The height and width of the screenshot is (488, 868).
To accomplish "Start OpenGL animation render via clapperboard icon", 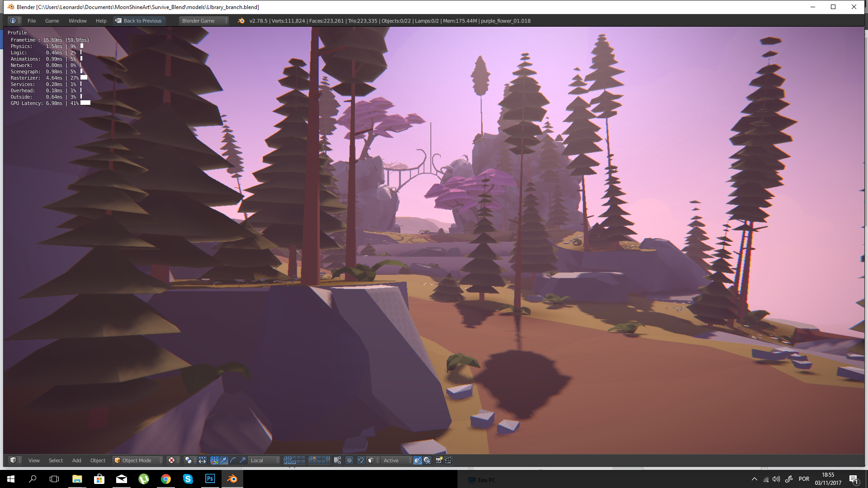I will tap(448, 460).
